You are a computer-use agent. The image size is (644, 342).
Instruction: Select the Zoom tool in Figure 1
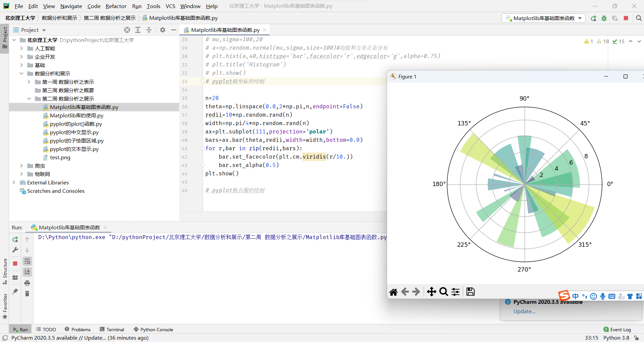click(443, 292)
